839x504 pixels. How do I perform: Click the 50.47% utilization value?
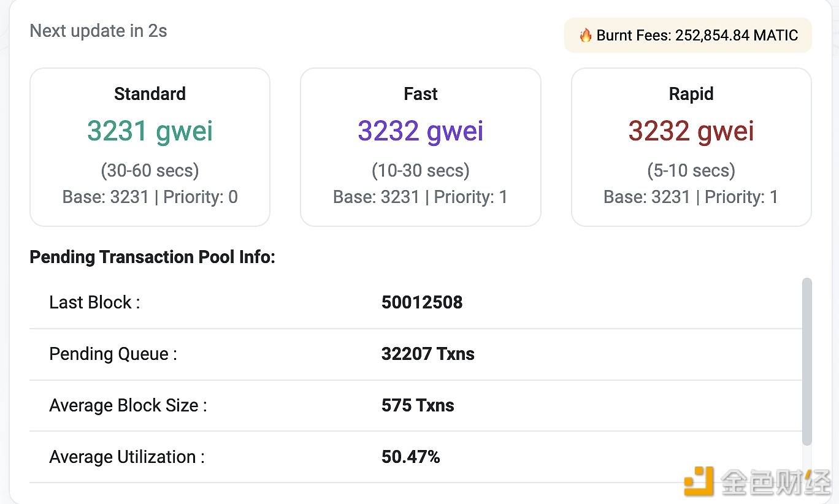[x=411, y=457]
